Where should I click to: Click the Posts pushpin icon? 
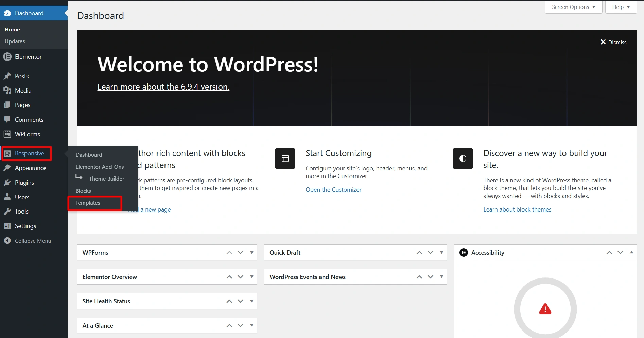pos(7,76)
